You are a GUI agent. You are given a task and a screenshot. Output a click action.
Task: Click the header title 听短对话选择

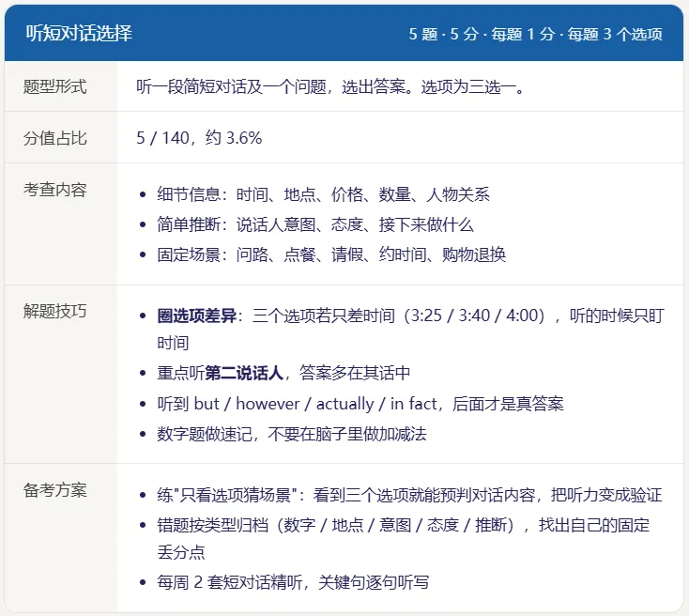point(79,34)
